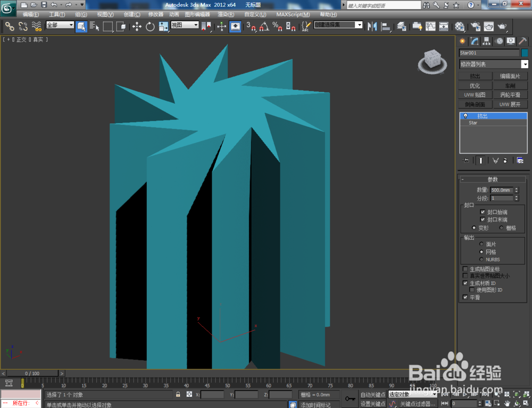Image resolution: width=532 pixels, height=408 pixels.
Task: Activate Select and Move tool
Action: (x=137, y=27)
